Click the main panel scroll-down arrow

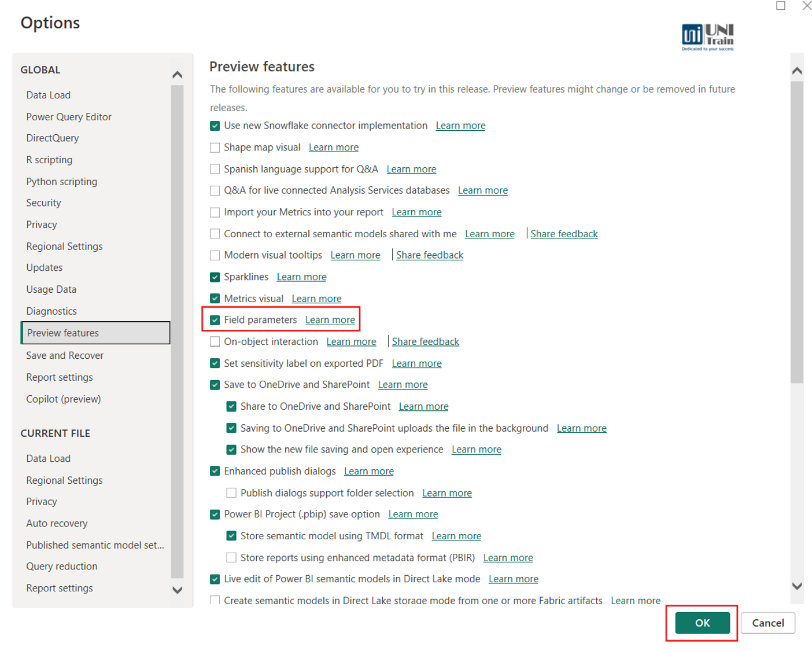[797, 586]
